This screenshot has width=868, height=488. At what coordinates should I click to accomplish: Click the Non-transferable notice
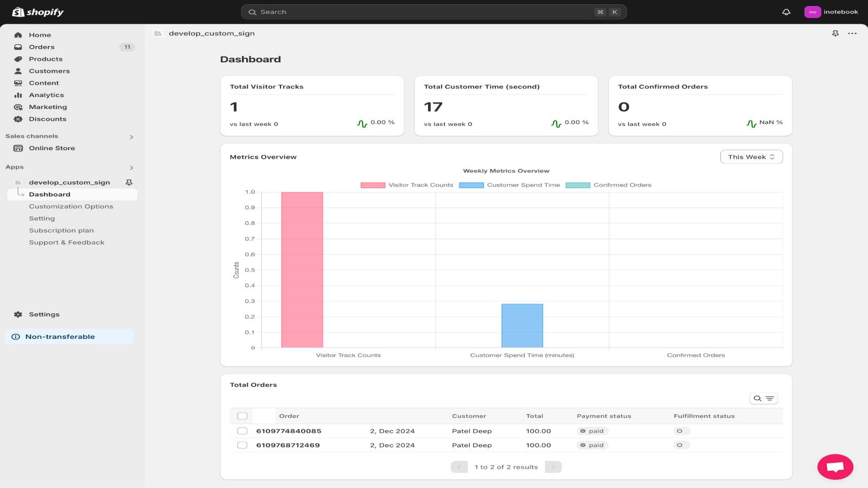(60, 336)
